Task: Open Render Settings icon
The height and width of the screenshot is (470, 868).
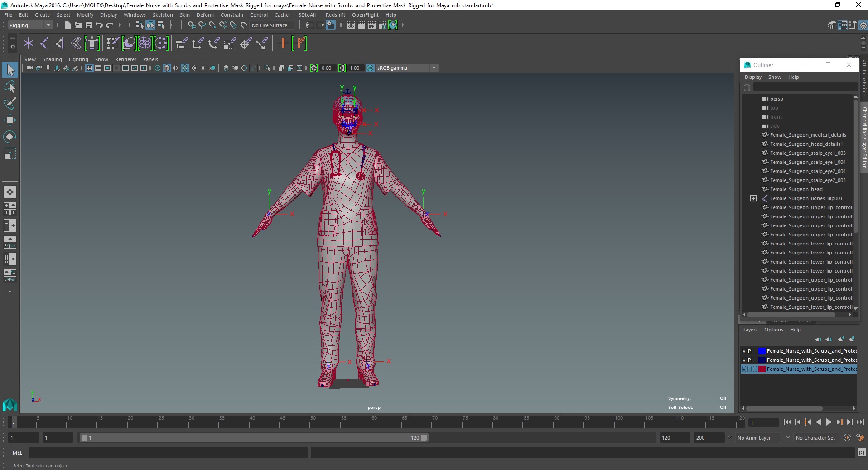Action: 382,25
